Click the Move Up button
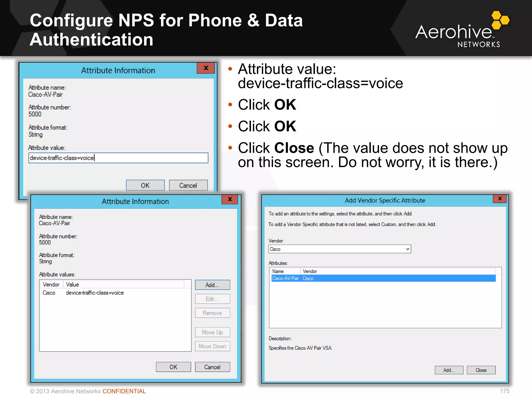532x399 pixels. [x=212, y=332]
